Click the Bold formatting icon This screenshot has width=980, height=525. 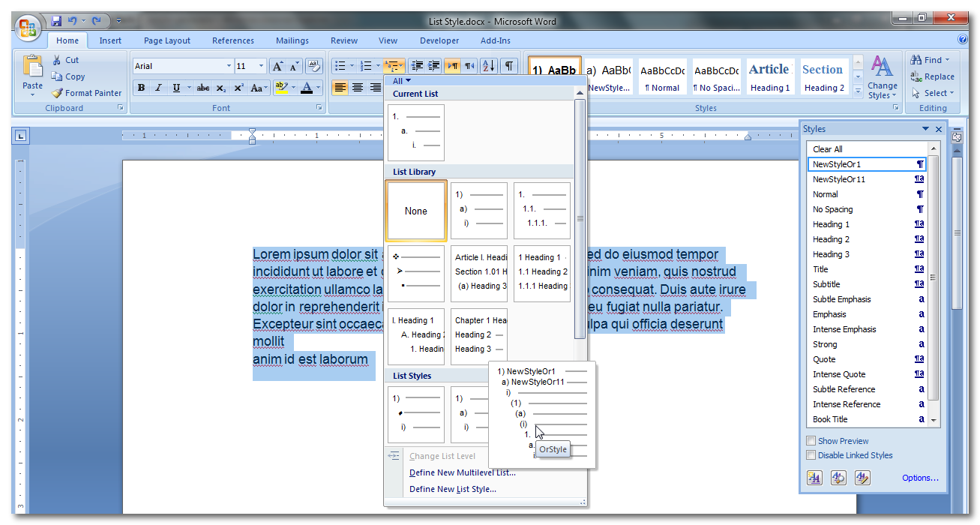[141, 88]
